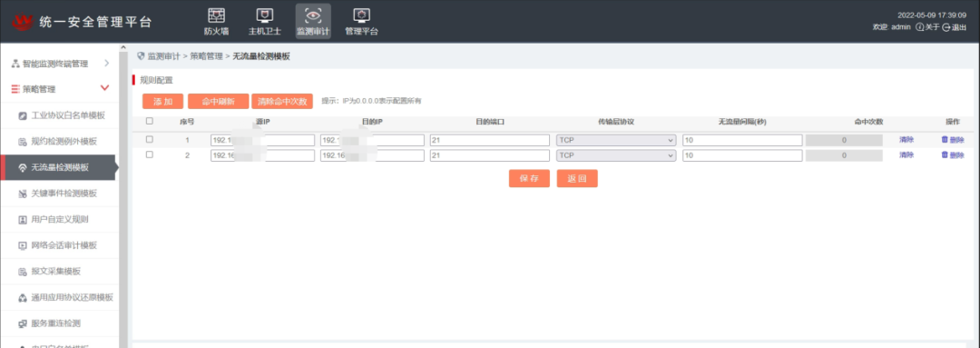The width and height of the screenshot is (980, 348).
Task: Click the 清除 link in row 2
Action: [x=906, y=154]
